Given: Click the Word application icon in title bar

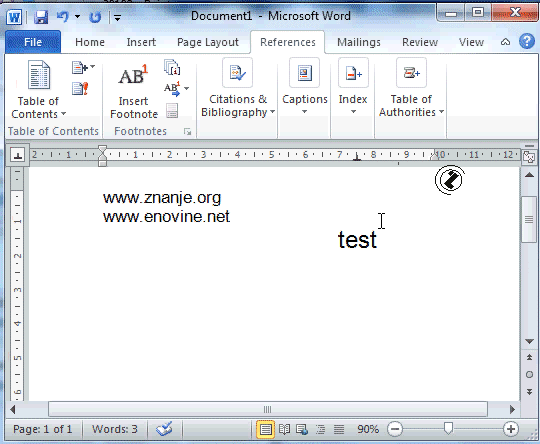Looking at the screenshot, I should (x=14, y=17).
